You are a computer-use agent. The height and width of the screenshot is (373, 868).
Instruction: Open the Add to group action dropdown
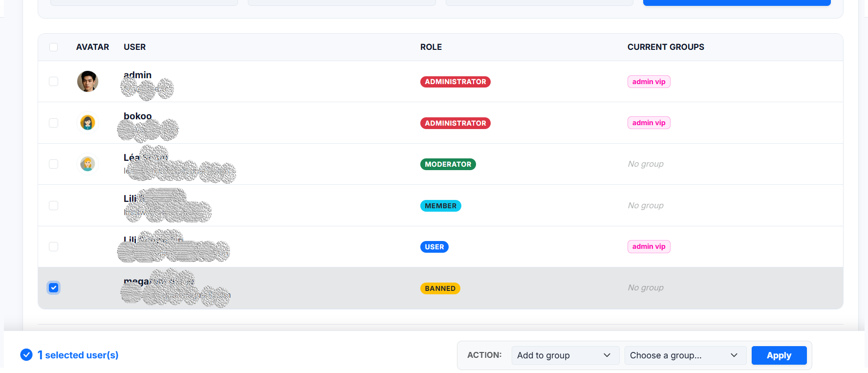tap(565, 355)
